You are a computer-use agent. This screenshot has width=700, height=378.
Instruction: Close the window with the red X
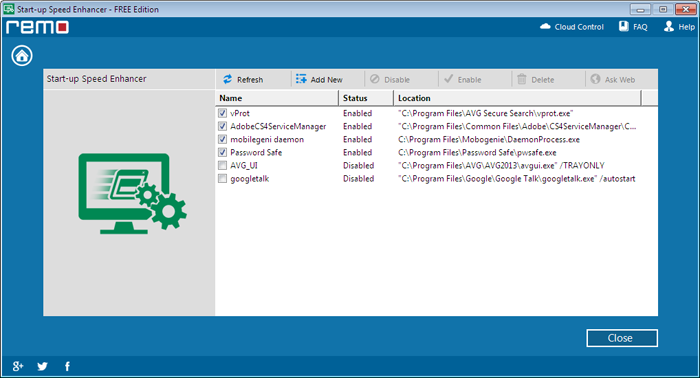click(686, 9)
